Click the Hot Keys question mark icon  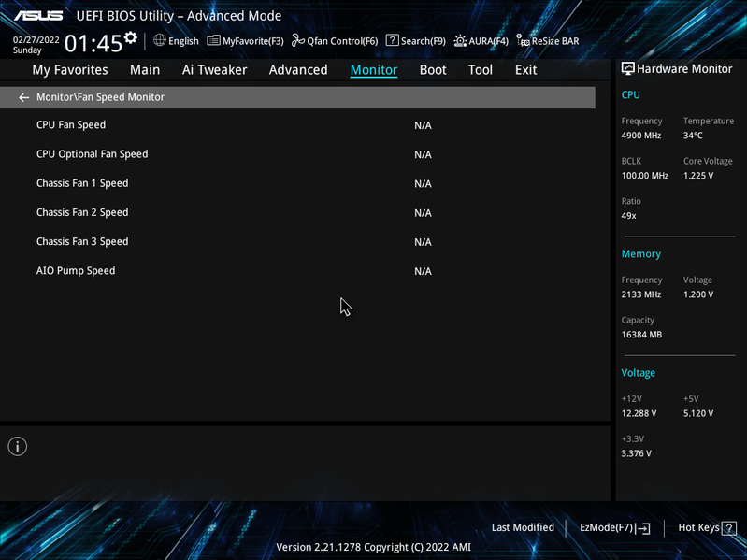pos(729,528)
